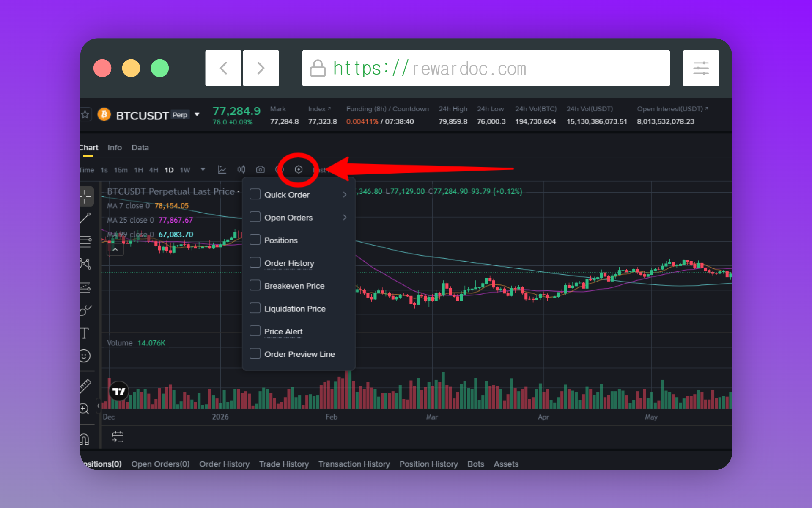Click the hexagon chart display settings icon

[x=299, y=170]
